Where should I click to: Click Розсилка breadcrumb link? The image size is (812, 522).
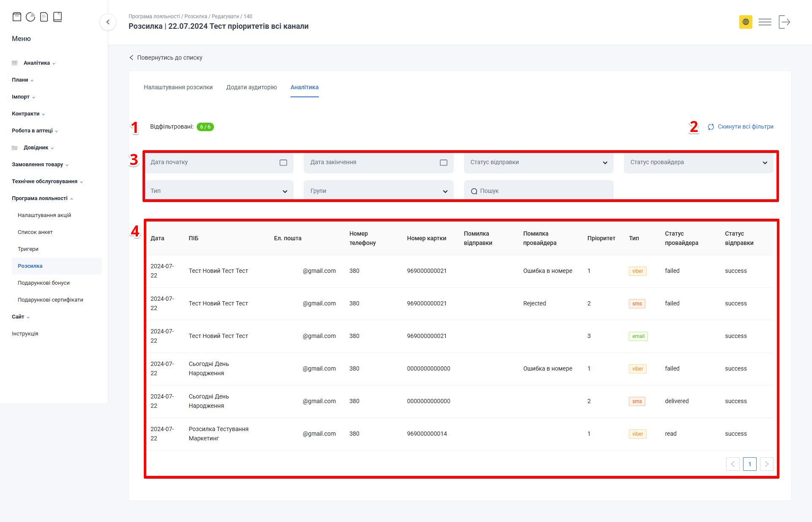pos(196,16)
